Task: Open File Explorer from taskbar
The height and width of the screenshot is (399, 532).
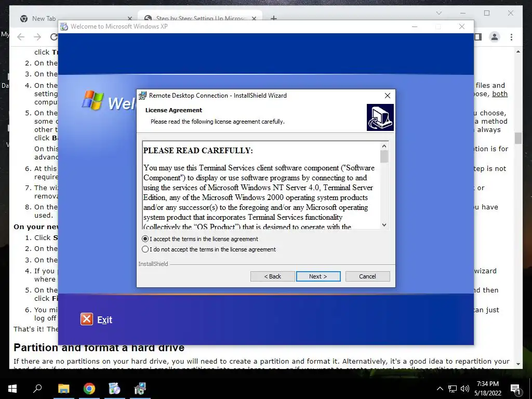Action: pyautogui.click(x=63, y=389)
